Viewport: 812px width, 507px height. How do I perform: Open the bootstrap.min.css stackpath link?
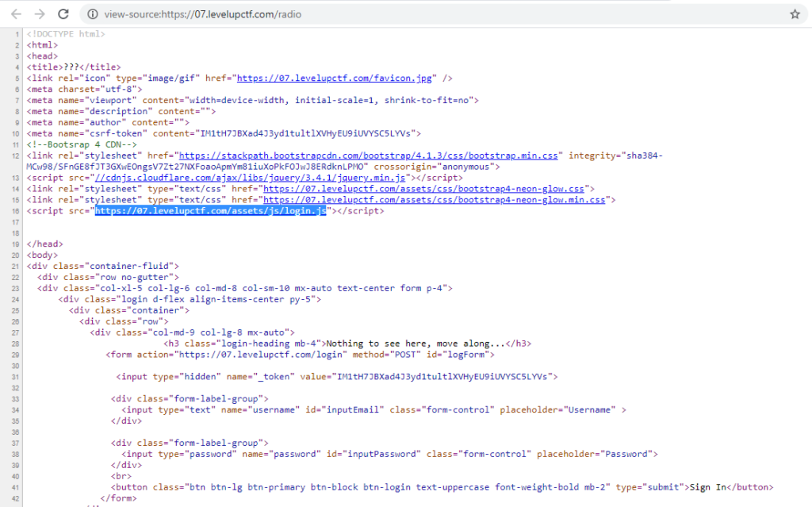coord(368,156)
